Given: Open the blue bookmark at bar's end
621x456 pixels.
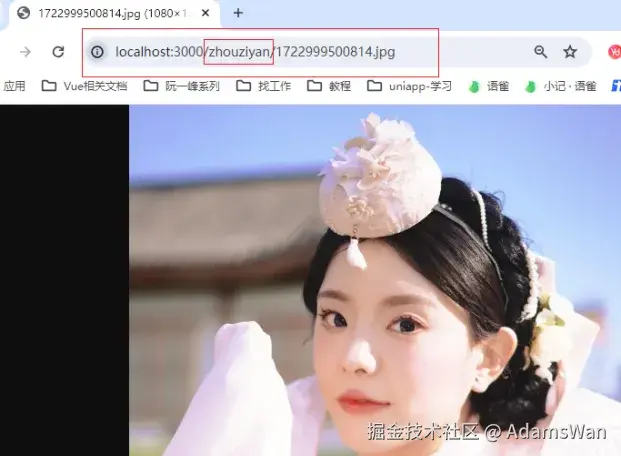Looking at the screenshot, I should pos(616,86).
